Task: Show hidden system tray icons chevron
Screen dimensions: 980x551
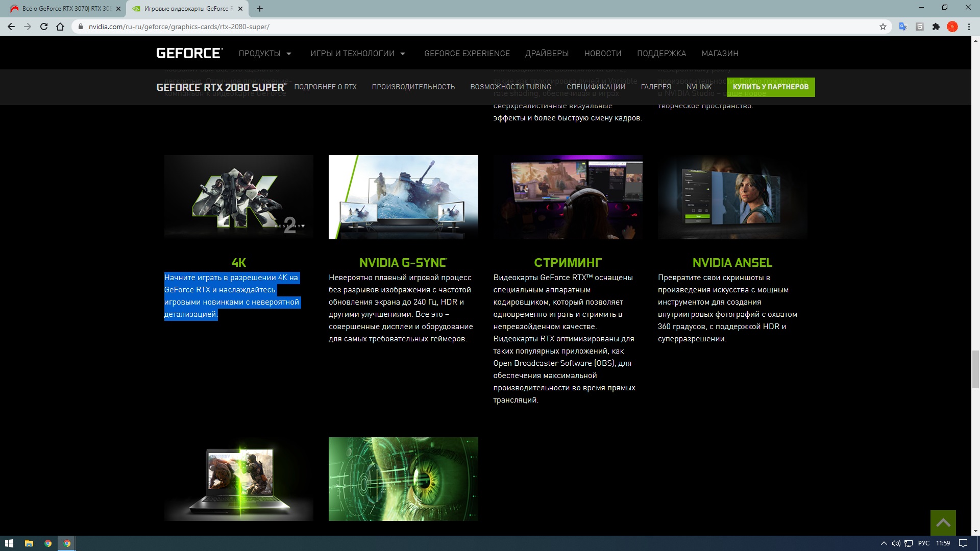Action: point(884,543)
